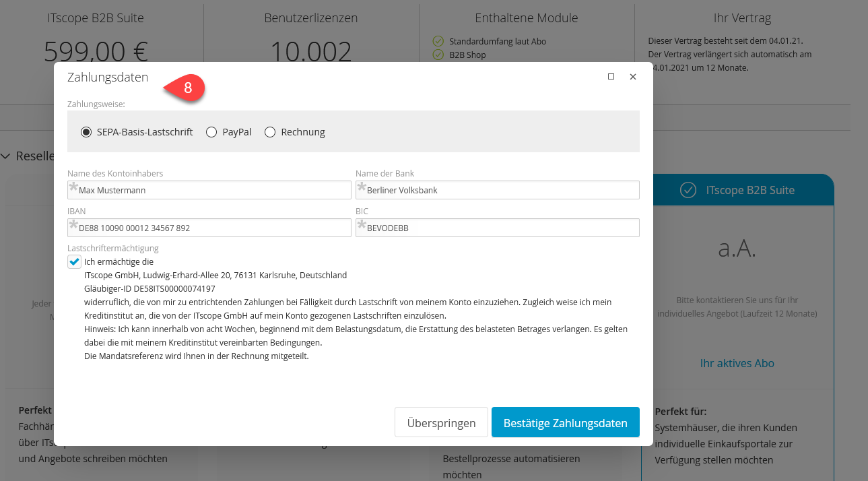
Task: Close the Zahlungsdaten dialog
Action: 633,77
